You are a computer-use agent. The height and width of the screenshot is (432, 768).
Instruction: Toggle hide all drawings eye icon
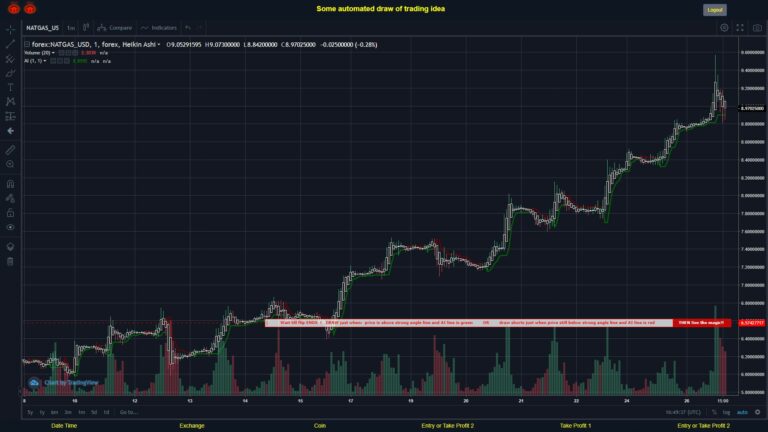[10, 227]
